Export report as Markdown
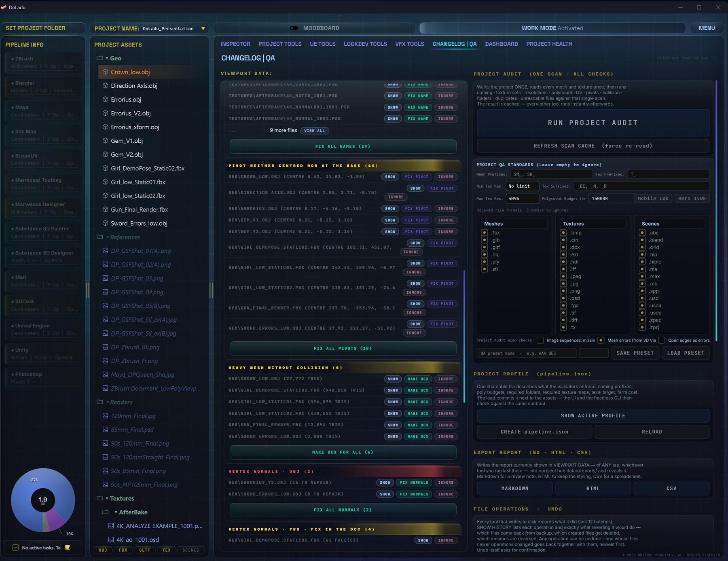Image resolution: width=728 pixels, height=561 pixels. pyautogui.click(x=515, y=488)
